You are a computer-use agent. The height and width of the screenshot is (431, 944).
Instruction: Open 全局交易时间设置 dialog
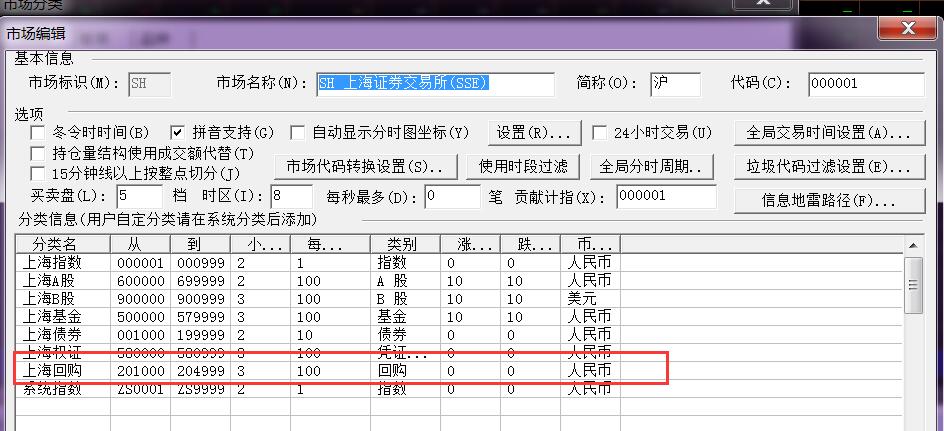click(x=829, y=132)
